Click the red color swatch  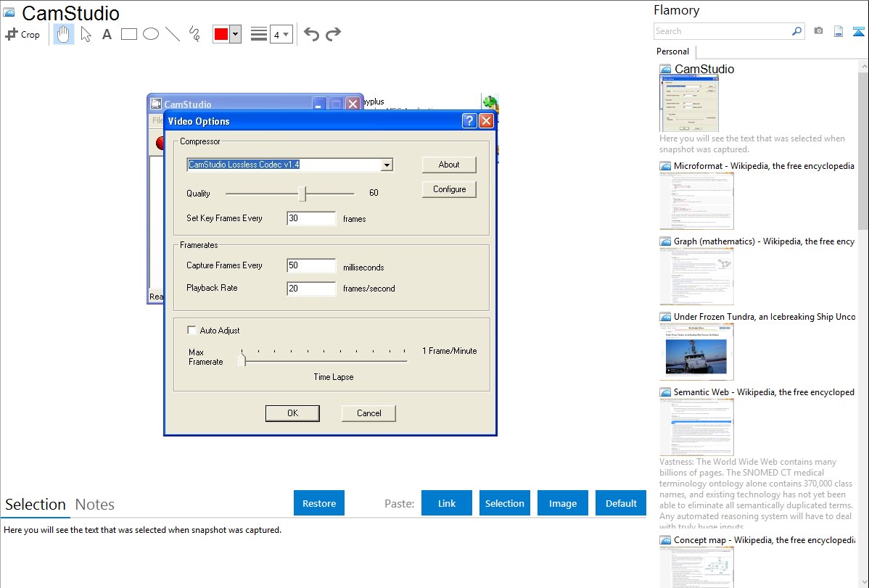[x=221, y=34]
